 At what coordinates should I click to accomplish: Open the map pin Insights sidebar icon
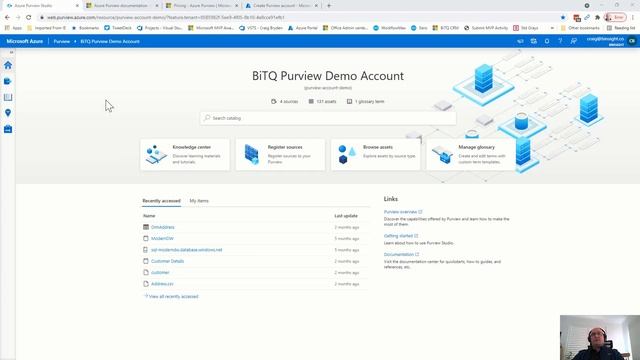(8, 113)
